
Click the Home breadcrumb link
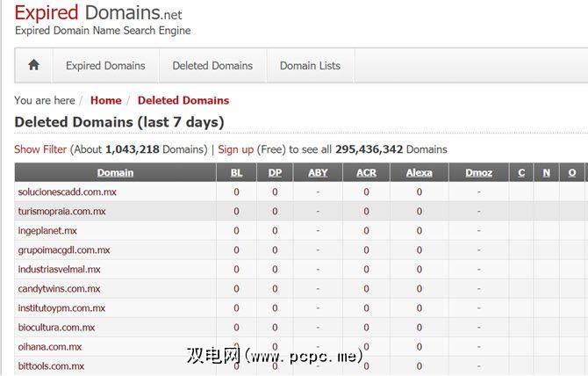[x=106, y=100]
